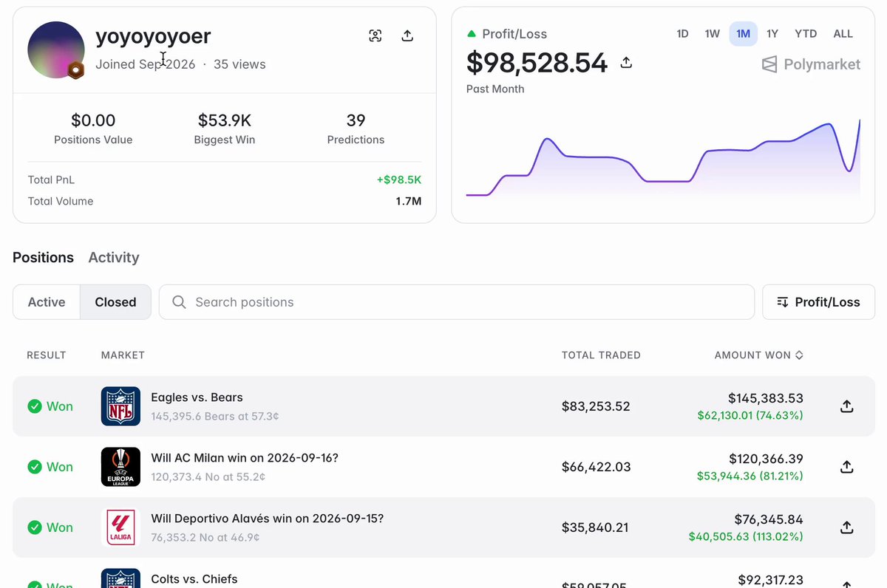Click the Won checkmark on Deportivo Alavés row
The height and width of the screenshot is (588, 887).
click(35, 527)
